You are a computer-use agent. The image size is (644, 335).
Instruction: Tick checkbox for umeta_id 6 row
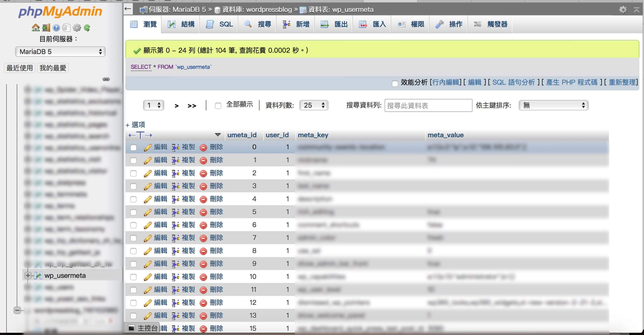(133, 225)
